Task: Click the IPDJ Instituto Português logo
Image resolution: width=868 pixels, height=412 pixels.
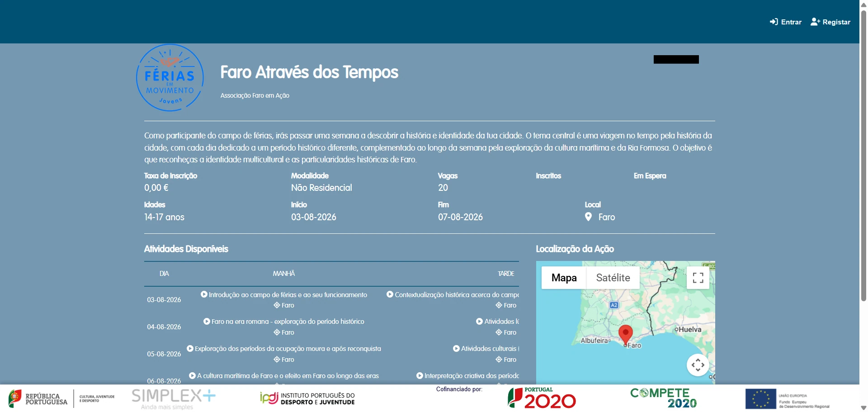Action: (x=307, y=398)
